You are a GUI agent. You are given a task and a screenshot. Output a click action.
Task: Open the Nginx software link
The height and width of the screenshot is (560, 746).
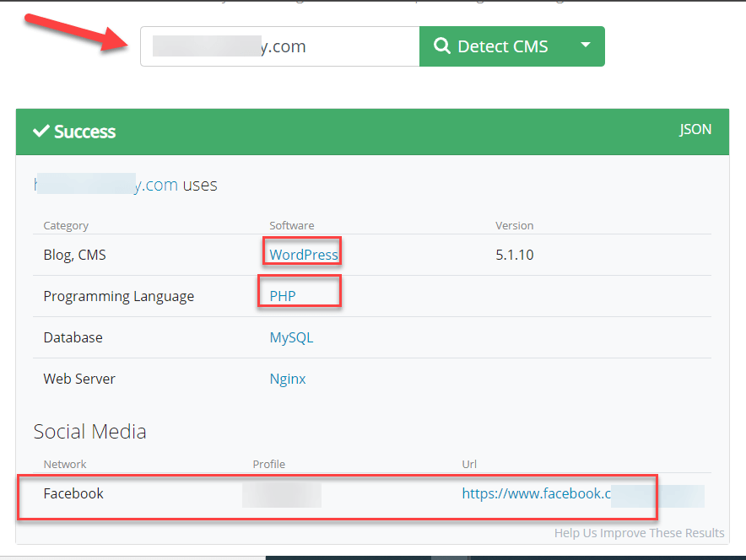(288, 379)
